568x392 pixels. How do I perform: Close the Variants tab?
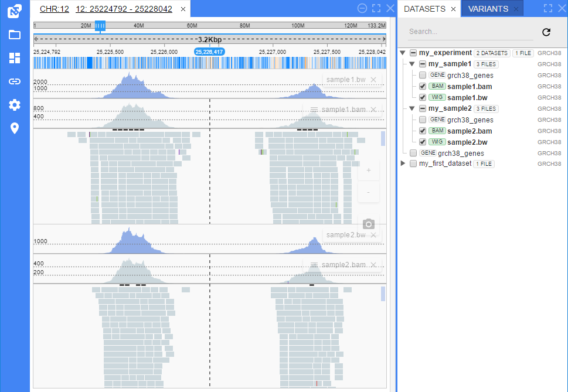click(x=516, y=9)
